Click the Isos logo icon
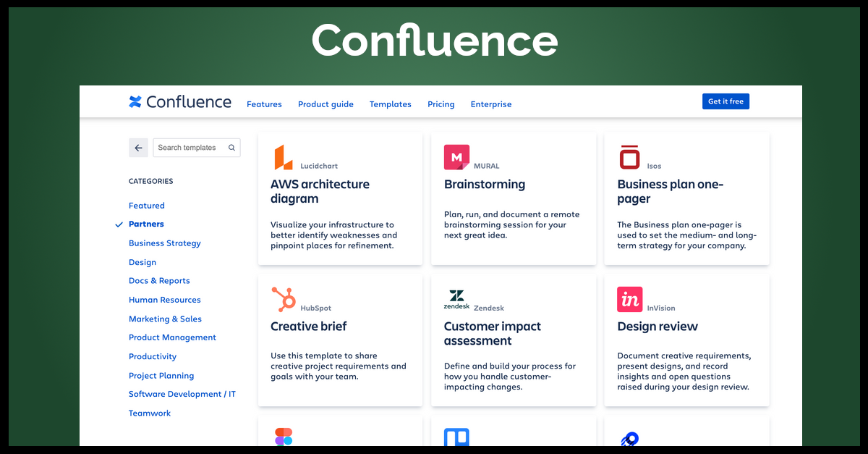The width and height of the screenshot is (868, 454). coord(629,157)
